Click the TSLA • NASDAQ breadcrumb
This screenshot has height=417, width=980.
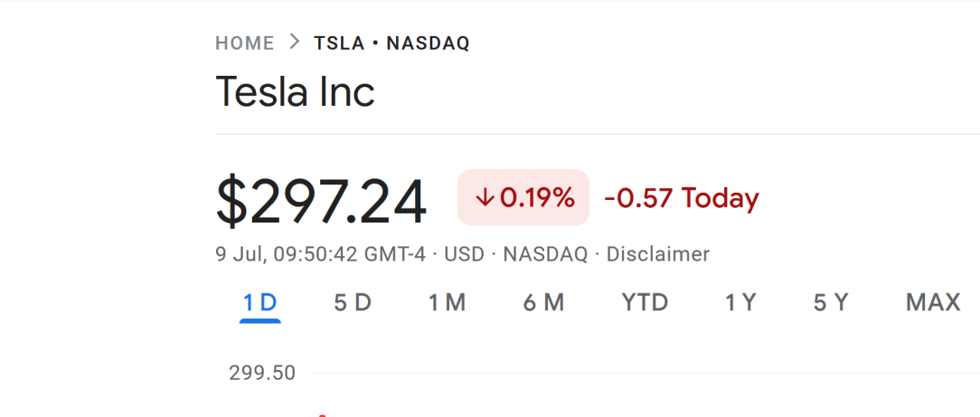391,43
